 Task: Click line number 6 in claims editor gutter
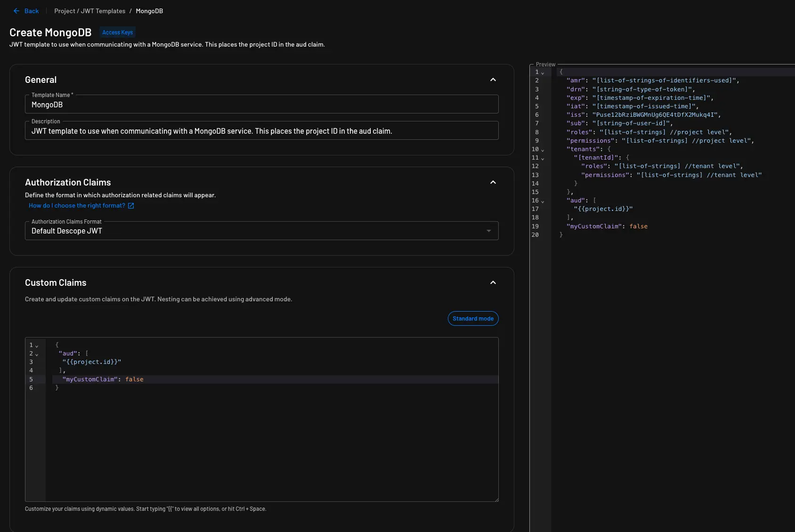31,388
